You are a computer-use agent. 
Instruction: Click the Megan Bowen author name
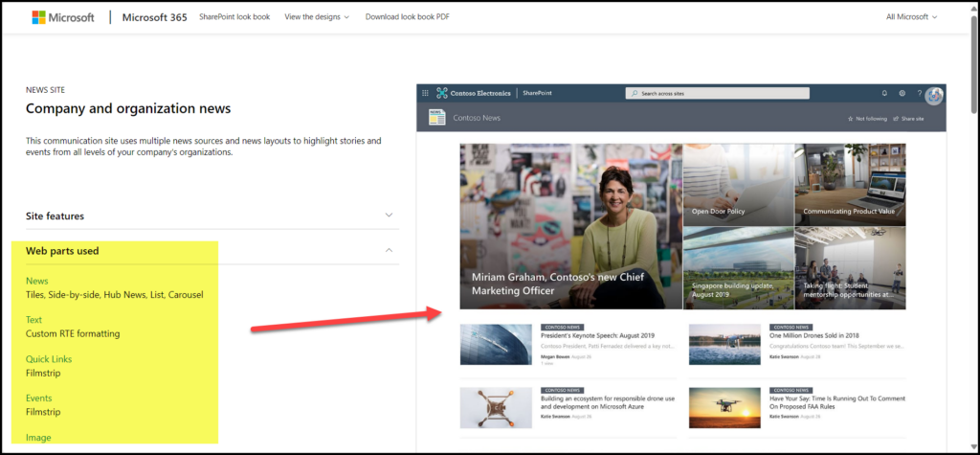[554, 356]
